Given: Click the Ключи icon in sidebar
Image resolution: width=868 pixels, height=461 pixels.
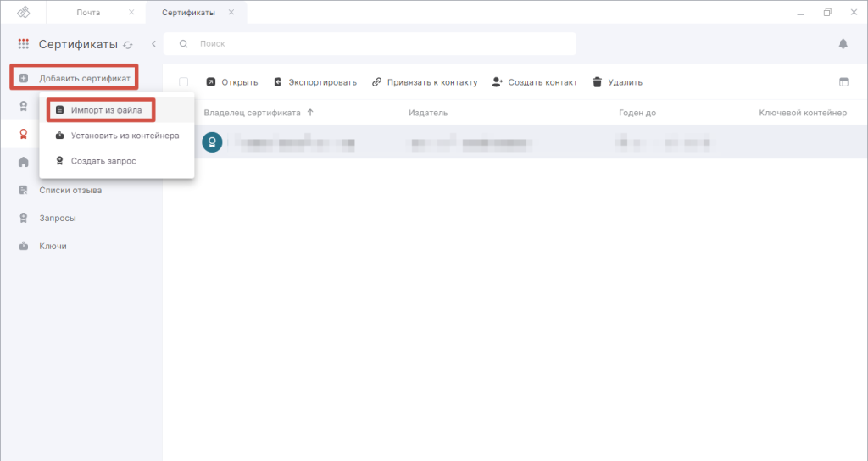Looking at the screenshot, I should click(x=23, y=246).
